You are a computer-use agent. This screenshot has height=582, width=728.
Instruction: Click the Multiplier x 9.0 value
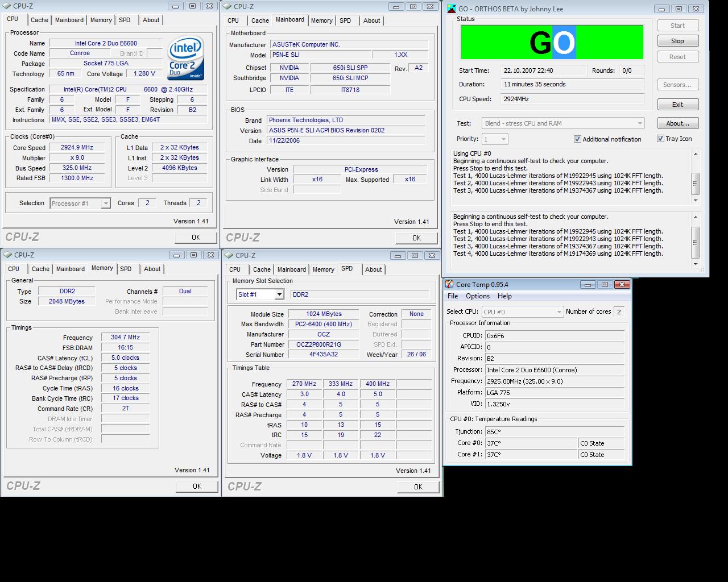[x=77, y=158]
